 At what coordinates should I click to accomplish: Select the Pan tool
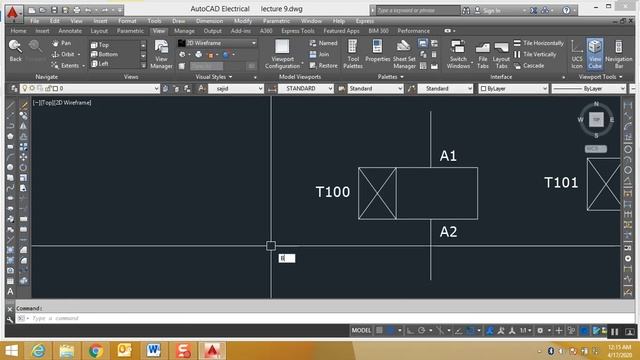click(62, 43)
